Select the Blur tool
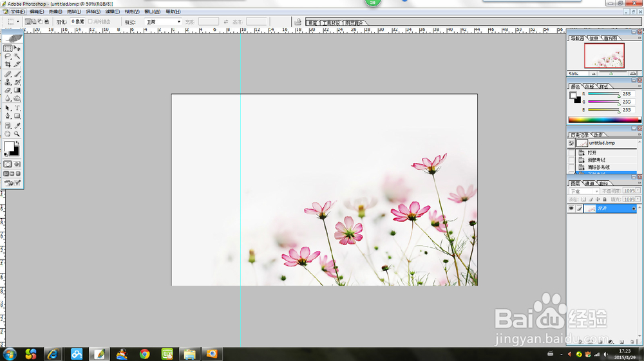644x361 pixels. 8,98
